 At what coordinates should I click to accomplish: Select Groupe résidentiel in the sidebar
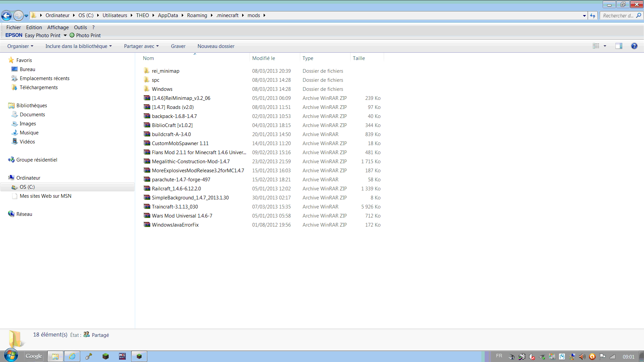click(x=37, y=160)
